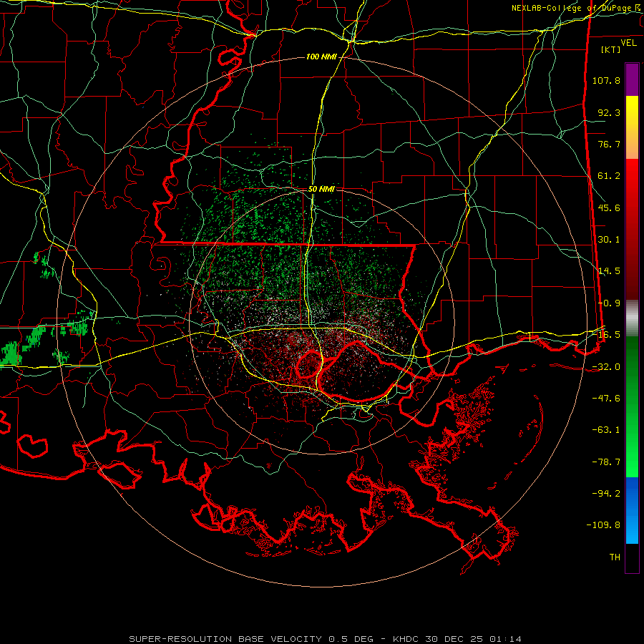644x644 pixels.
Task: Click the VEL legend title
Action: point(628,43)
